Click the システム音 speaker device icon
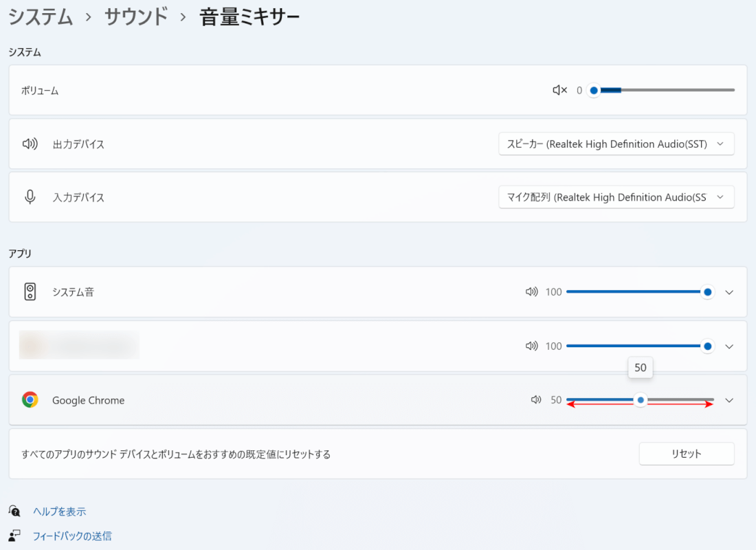This screenshot has height=550, width=756. [x=30, y=292]
